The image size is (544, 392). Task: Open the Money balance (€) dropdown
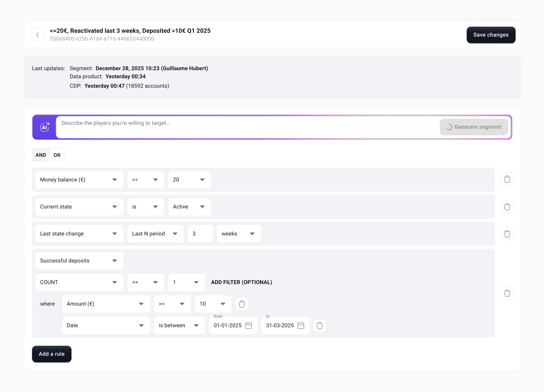[79, 180]
